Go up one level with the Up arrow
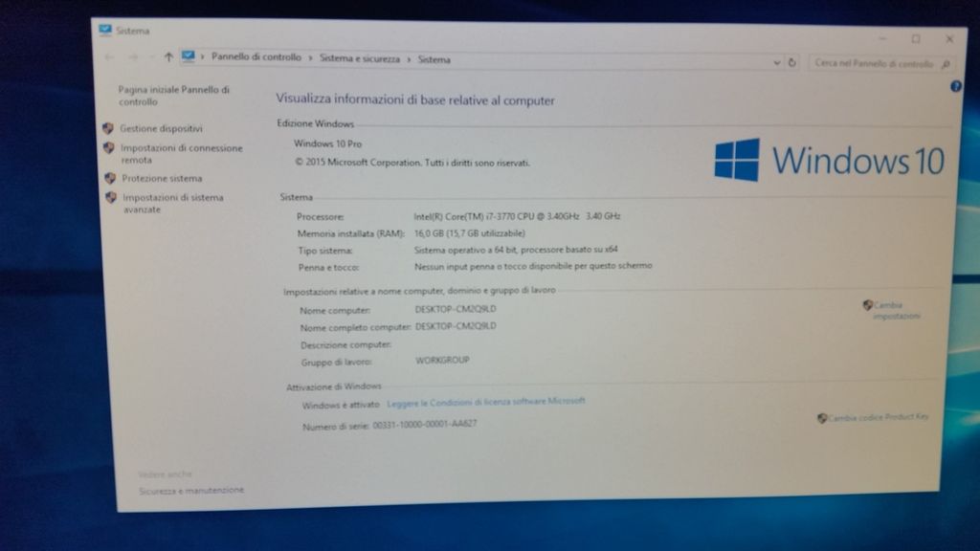 click(x=168, y=56)
